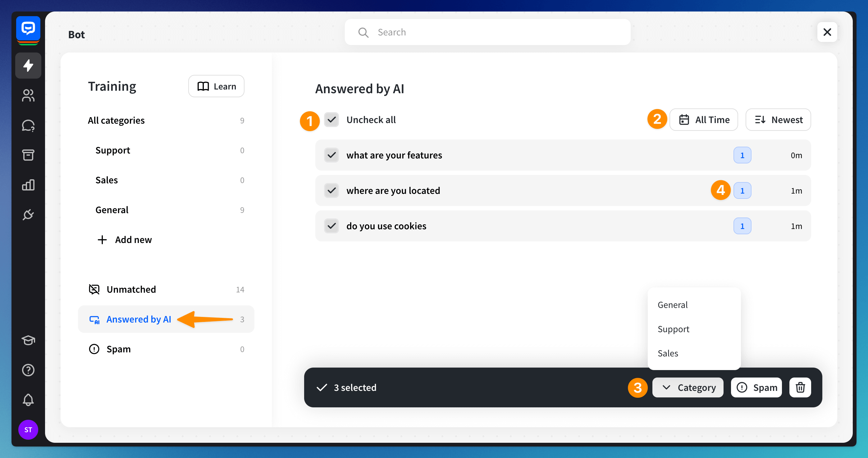The height and width of the screenshot is (458, 868).
Task: Open the Contacts people icon in sidebar
Action: [28, 95]
